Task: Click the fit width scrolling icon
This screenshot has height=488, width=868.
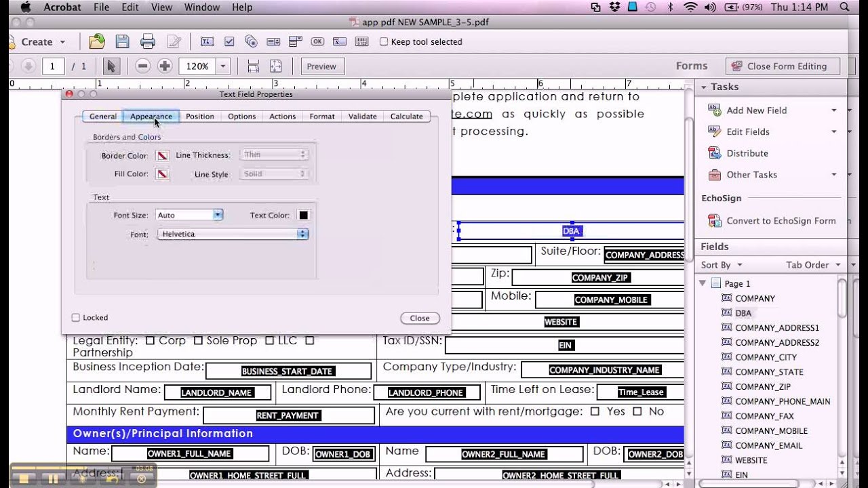Action: tap(253, 66)
